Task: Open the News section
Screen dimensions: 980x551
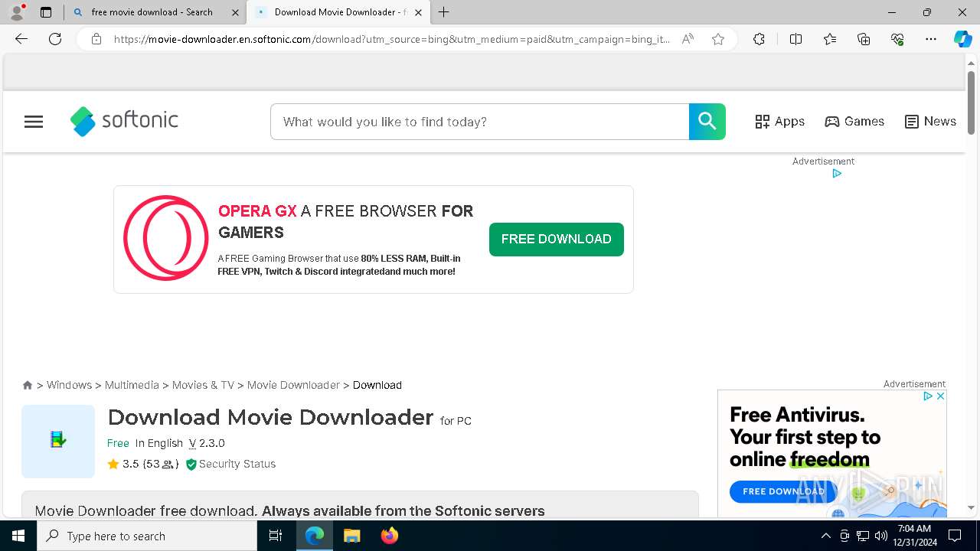Action: (x=930, y=122)
